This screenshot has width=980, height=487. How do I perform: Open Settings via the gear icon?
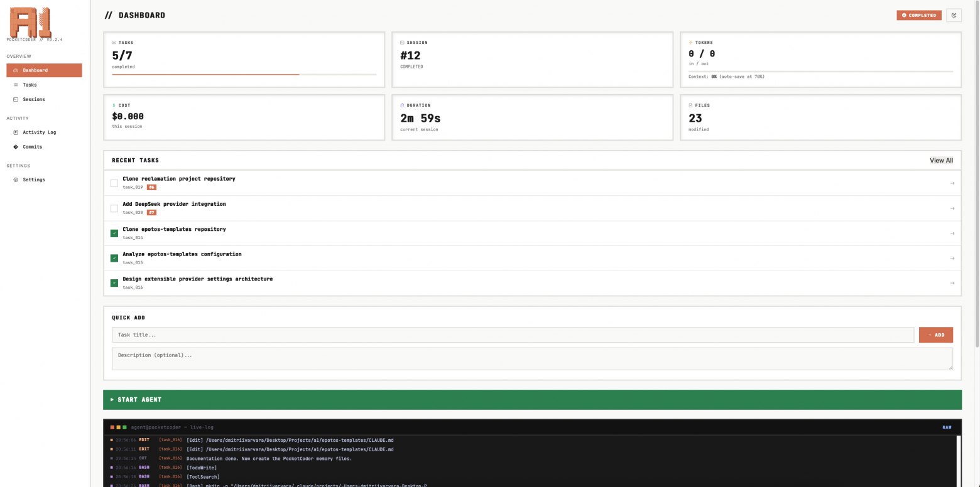(15, 179)
